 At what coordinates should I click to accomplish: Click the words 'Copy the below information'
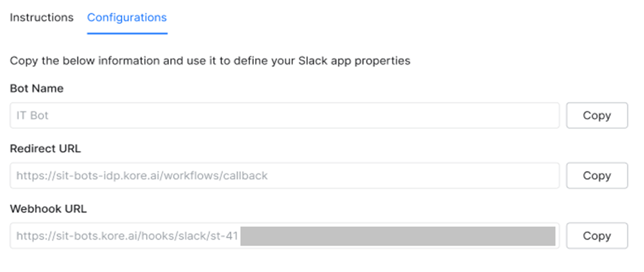tap(70, 61)
